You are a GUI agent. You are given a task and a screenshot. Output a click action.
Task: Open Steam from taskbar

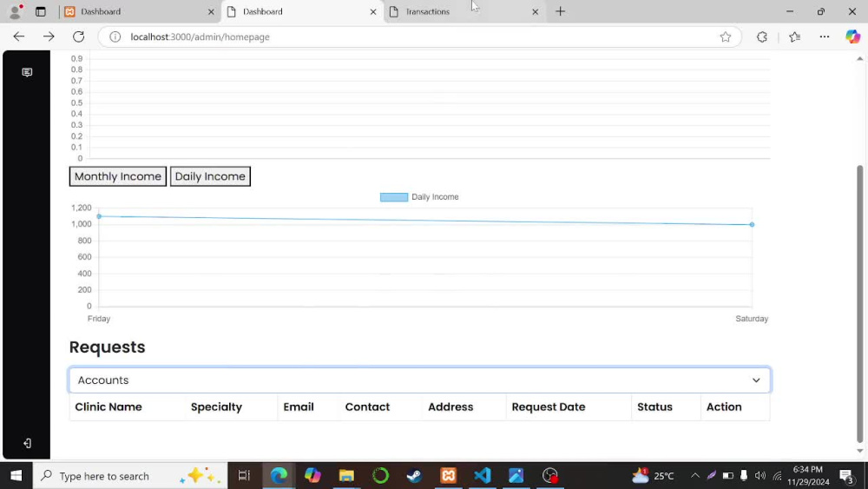[414, 476]
